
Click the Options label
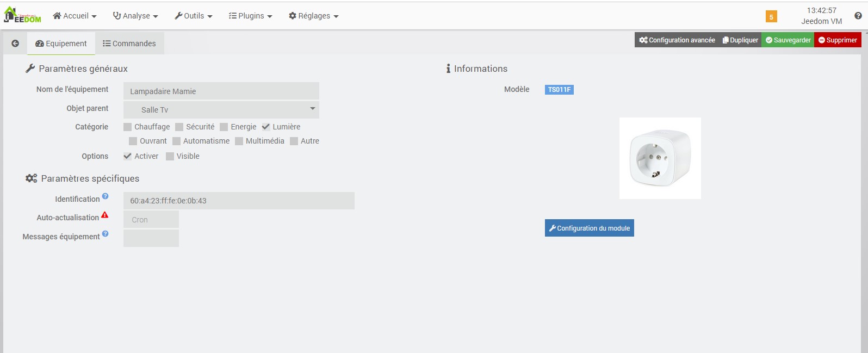click(95, 156)
